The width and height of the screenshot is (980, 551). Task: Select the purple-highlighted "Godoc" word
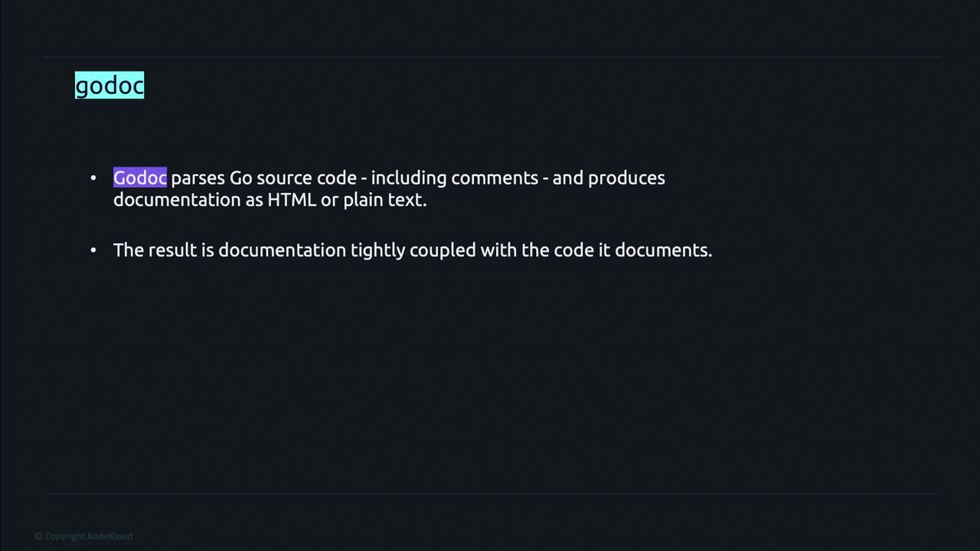[140, 178]
